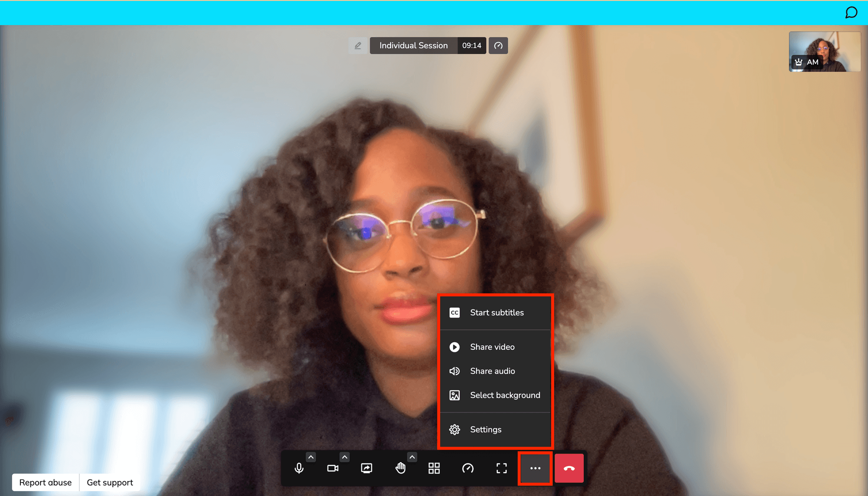The width and height of the screenshot is (868, 496).
Task: Turn off the camera
Action: tap(332, 468)
